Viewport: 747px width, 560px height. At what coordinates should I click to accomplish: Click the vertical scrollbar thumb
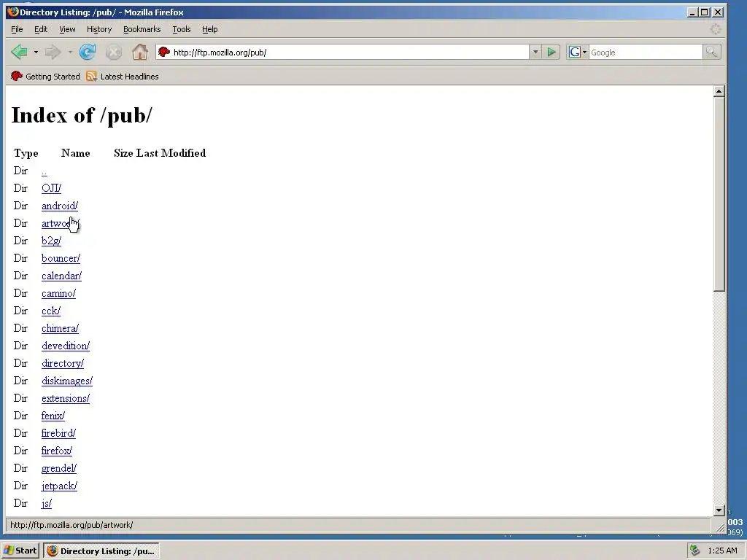pyautogui.click(x=719, y=194)
